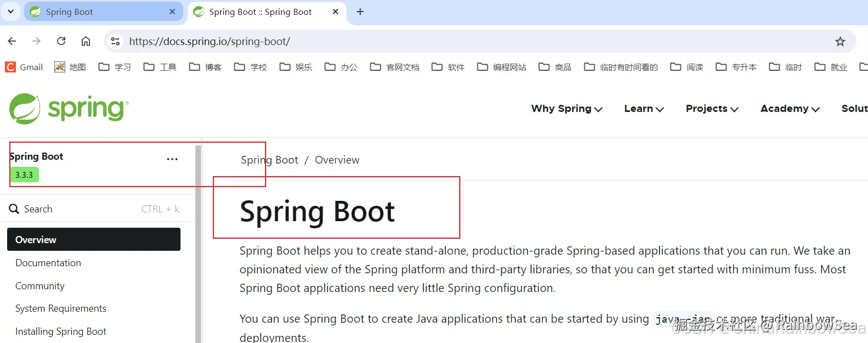Open the 娱乐 bookmark folder
The height and width of the screenshot is (343, 868).
point(296,67)
